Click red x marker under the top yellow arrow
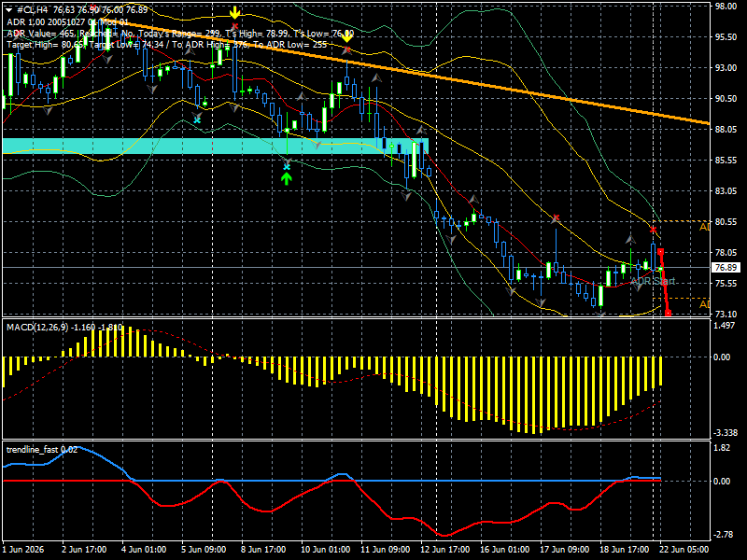747x560 pixels. click(x=235, y=26)
